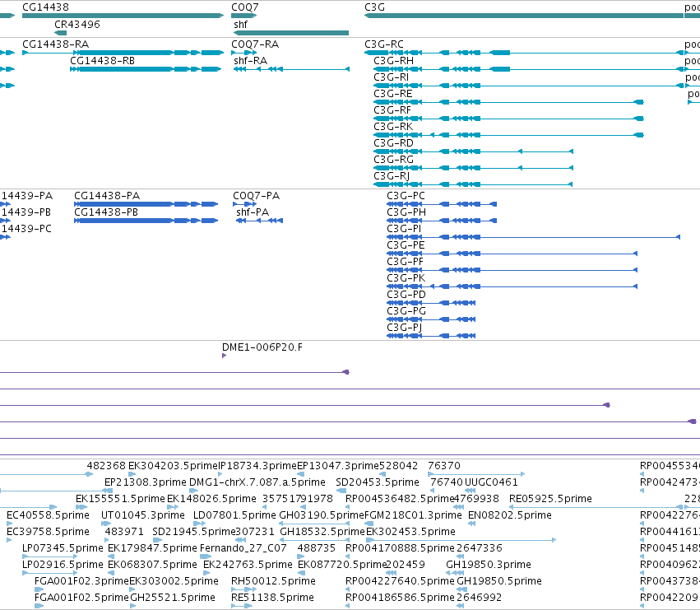Select EST EC40558.5prime label
This screenshot has height=610, width=700.
pos(48,515)
